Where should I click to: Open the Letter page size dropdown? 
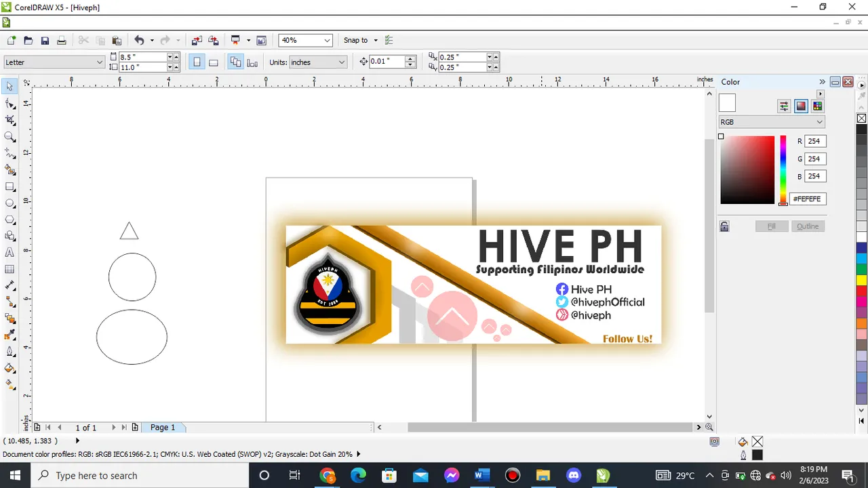tap(100, 62)
